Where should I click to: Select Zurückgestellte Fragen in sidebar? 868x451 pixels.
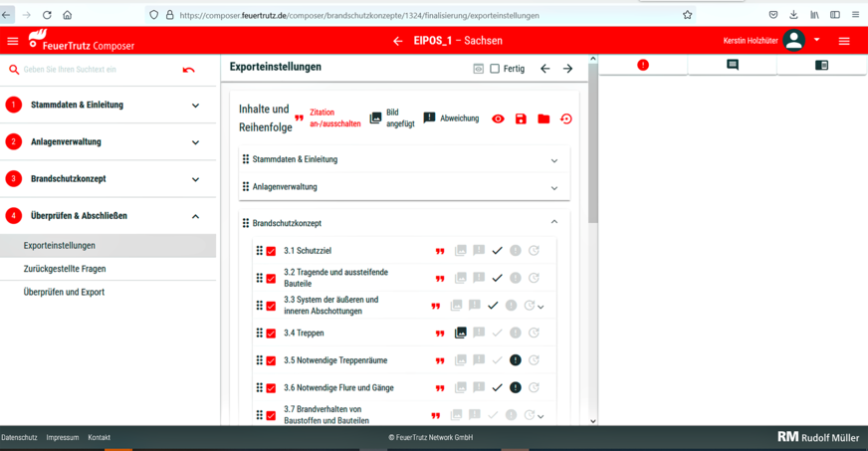[65, 269]
